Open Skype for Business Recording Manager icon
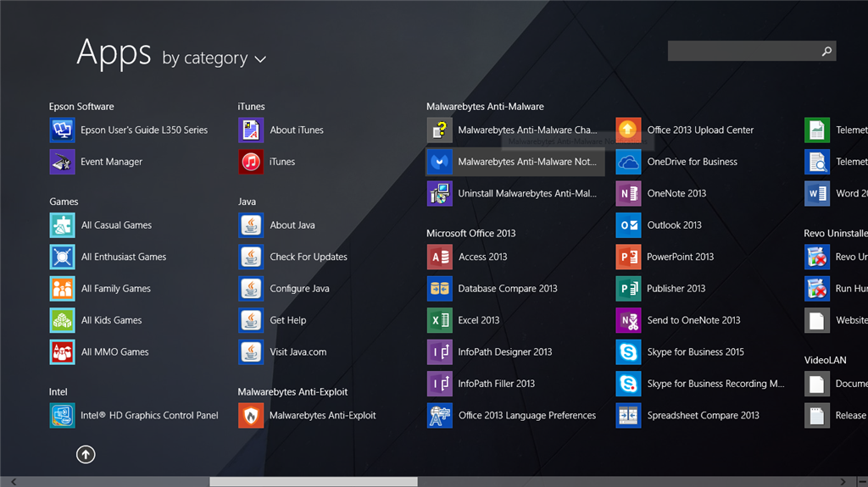 point(628,384)
